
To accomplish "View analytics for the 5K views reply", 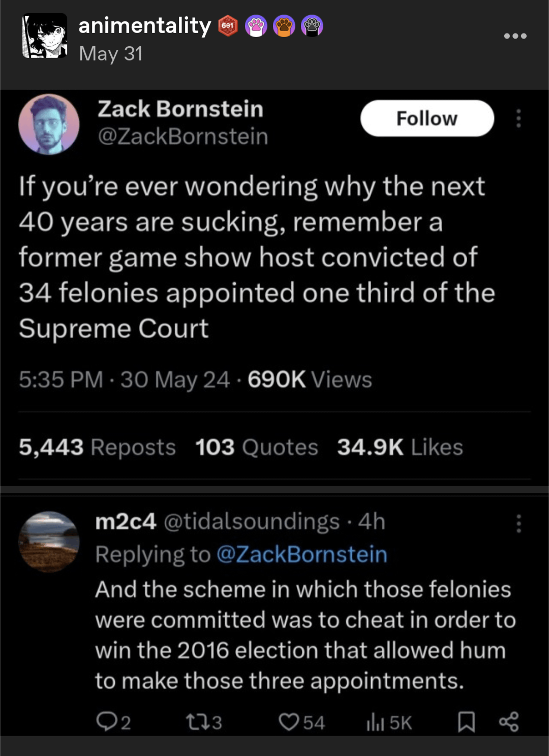I will coord(389,722).
